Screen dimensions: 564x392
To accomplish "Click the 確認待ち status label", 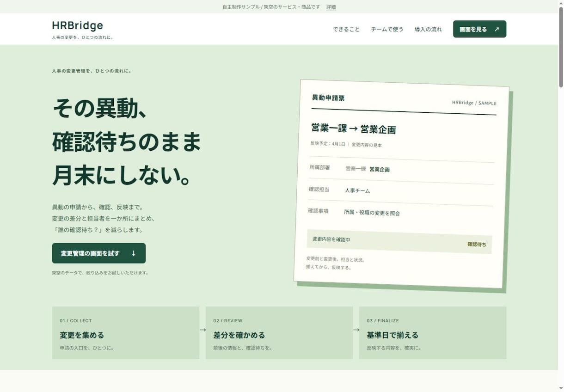I will tap(477, 244).
